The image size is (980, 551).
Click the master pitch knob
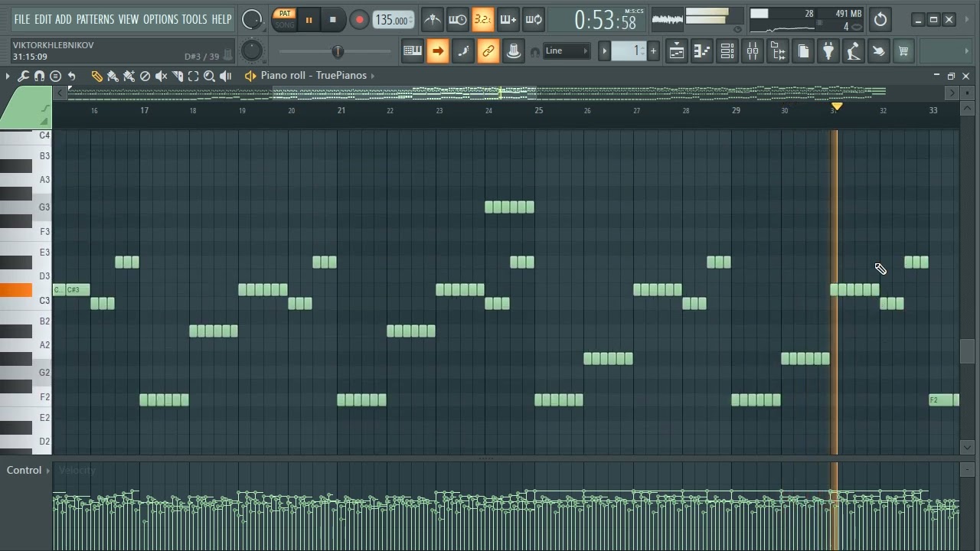(251, 51)
